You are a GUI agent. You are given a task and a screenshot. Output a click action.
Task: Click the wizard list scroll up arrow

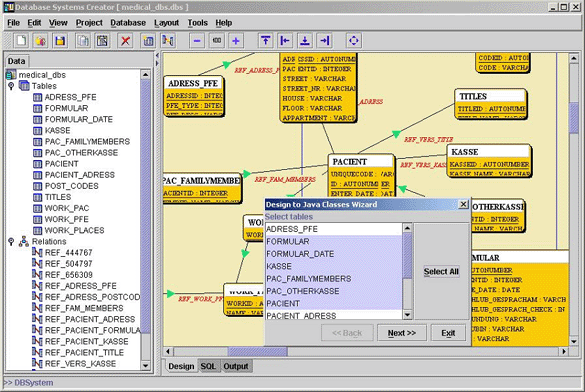407,228
